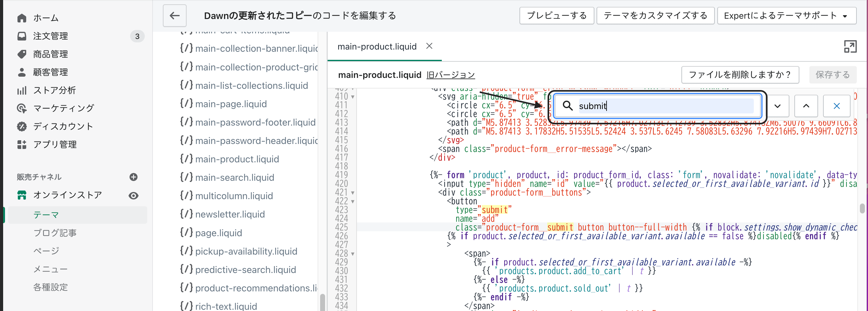Open メニュー in the sidebar

click(51, 269)
